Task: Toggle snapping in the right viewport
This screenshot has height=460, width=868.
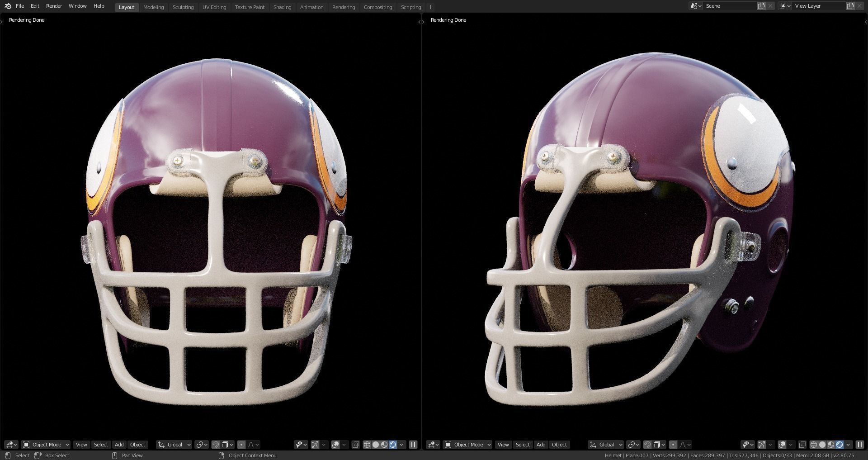Action: coord(647,445)
